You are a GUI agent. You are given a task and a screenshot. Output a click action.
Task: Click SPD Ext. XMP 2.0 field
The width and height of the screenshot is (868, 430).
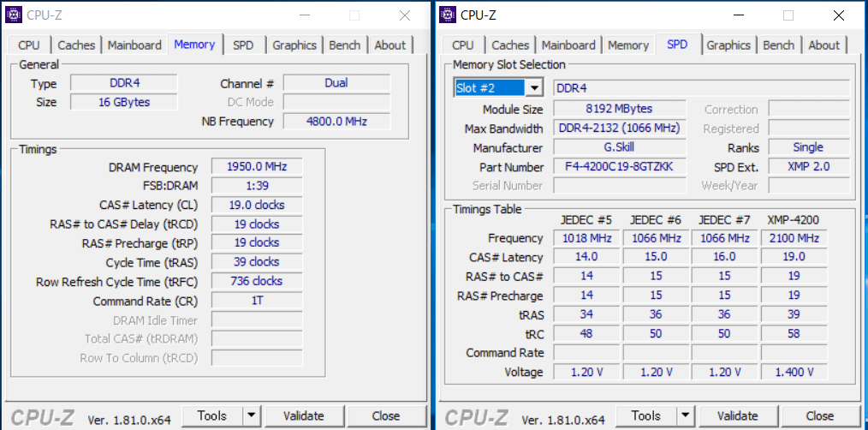(809, 166)
